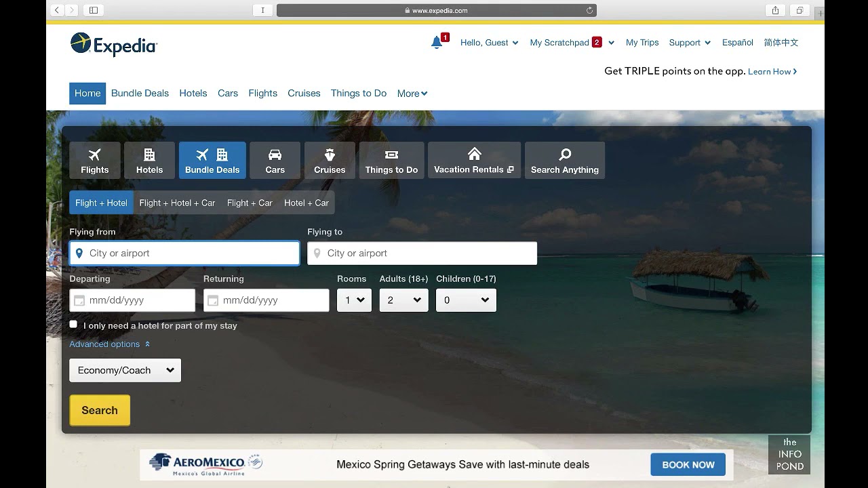This screenshot has height=488, width=868.
Task: Open Hotels in top navigation
Action: click(x=193, y=94)
